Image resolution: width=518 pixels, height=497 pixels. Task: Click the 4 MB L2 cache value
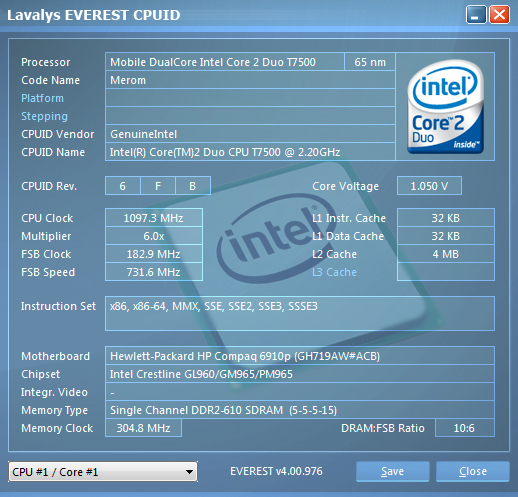pos(446,254)
